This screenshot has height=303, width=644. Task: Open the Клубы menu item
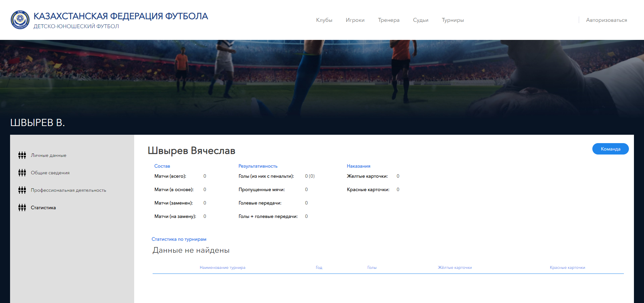tap(324, 20)
